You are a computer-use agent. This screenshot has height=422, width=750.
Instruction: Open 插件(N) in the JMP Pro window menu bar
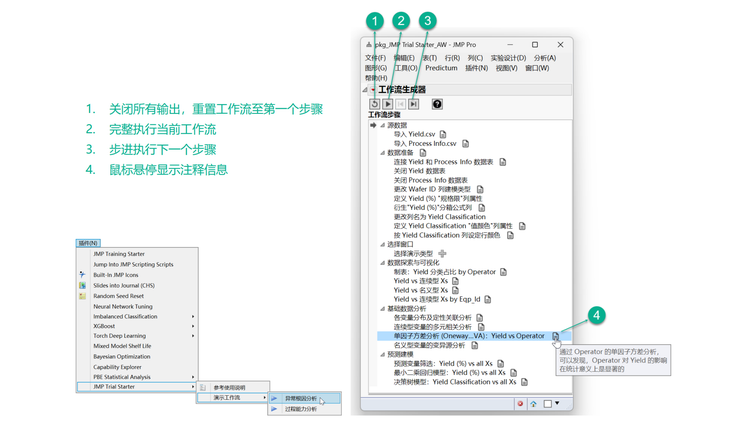click(476, 68)
